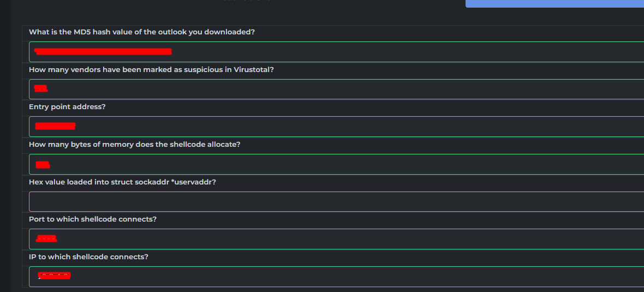The width and height of the screenshot is (644, 292).
Task: Click the redacted vendor count value
Action: pos(41,88)
